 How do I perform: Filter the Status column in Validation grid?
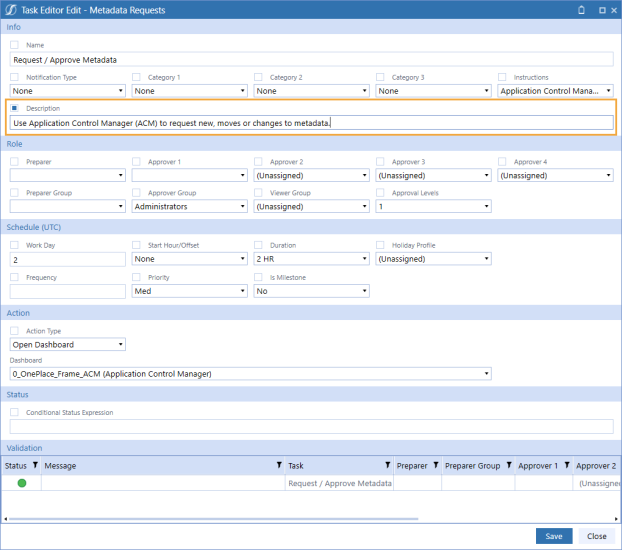(35, 465)
